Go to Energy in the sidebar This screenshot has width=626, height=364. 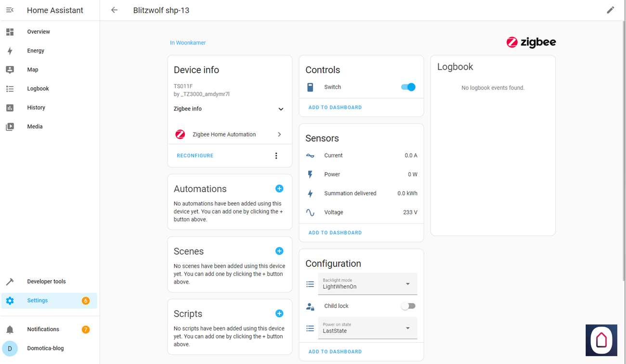point(36,51)
